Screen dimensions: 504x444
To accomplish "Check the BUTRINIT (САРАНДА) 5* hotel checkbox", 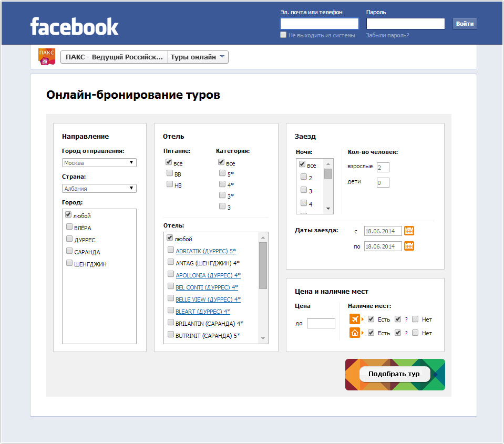I will [x=171, y=334].
